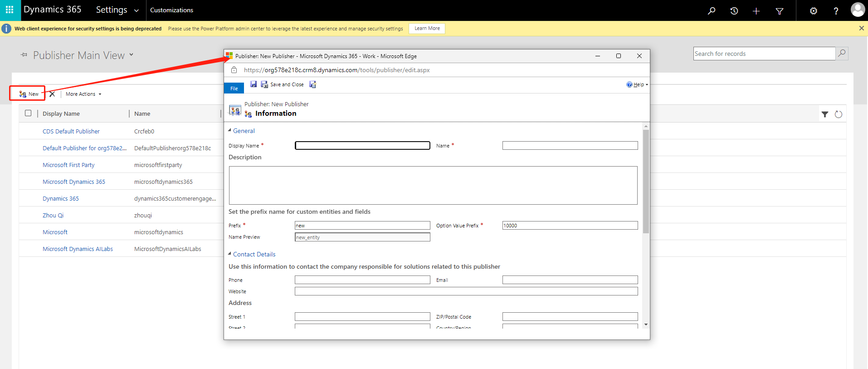Click the publisher entity form icon
Screen dimensions: 868x369
tap(235, 110)
